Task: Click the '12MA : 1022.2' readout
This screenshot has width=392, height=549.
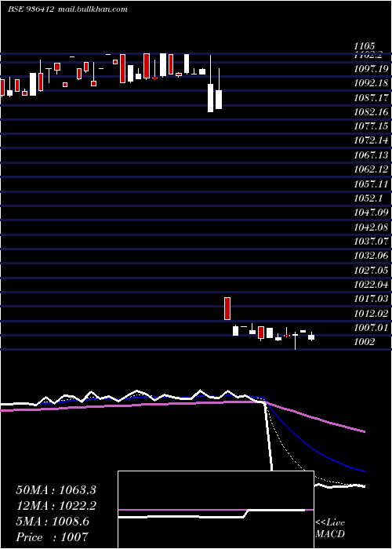Action: tap(56, 506)
